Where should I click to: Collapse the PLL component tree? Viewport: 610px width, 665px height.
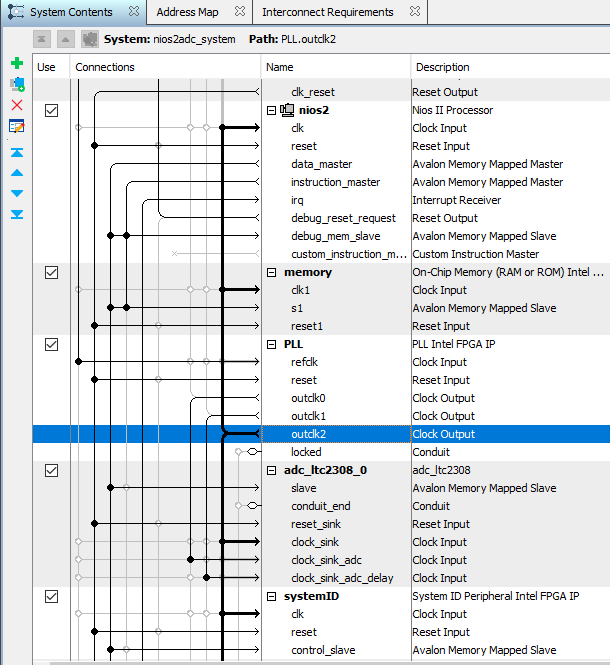(271, 345)
